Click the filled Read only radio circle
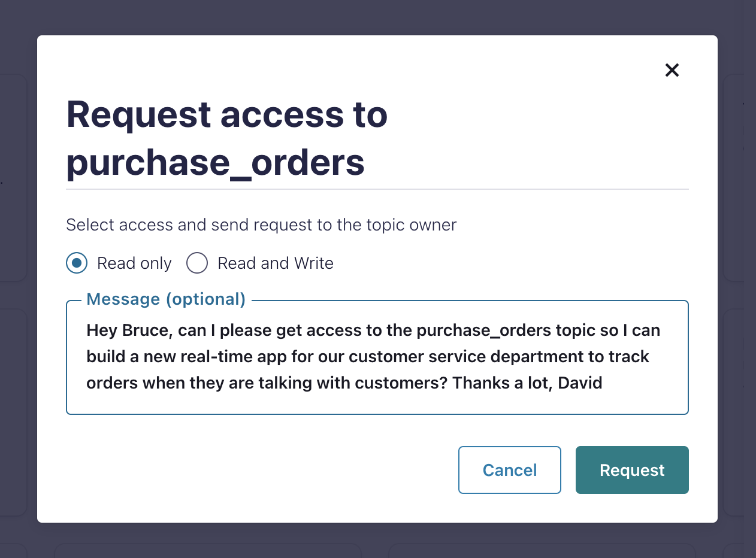Viewport: 756px width, 558px height. pyautogui.click(x=77, y=263)
